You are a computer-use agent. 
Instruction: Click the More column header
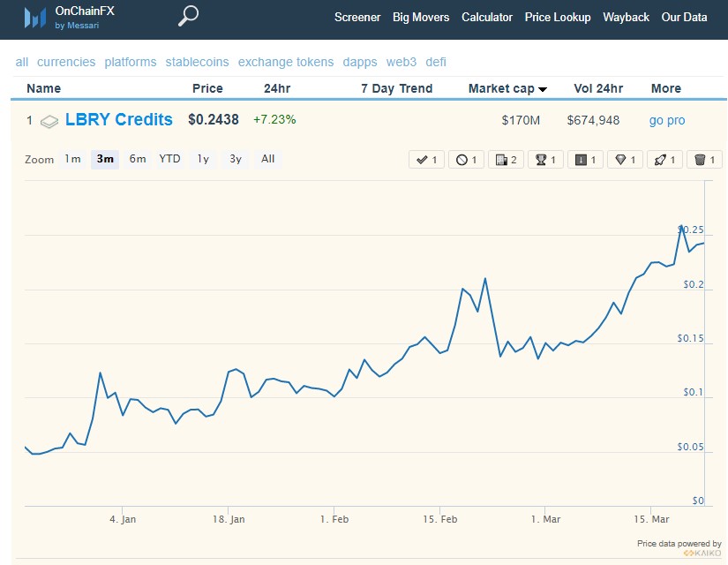pos(666,88)
